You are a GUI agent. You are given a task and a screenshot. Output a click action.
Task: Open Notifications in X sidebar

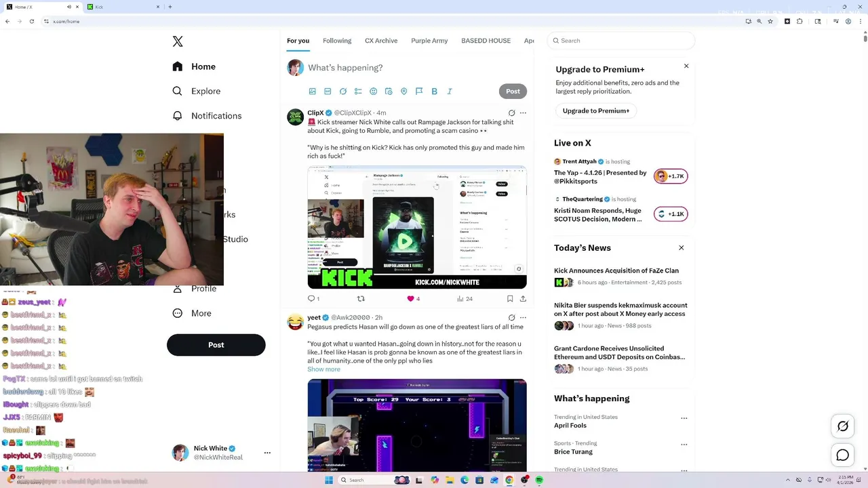[207, 116]
